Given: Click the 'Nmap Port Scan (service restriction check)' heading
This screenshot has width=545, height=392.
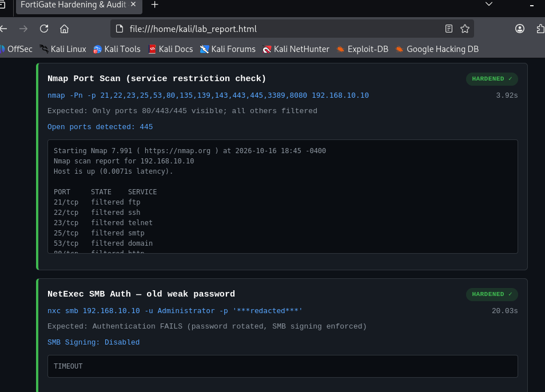Looking at the screenshot, I should pos(157,78).
